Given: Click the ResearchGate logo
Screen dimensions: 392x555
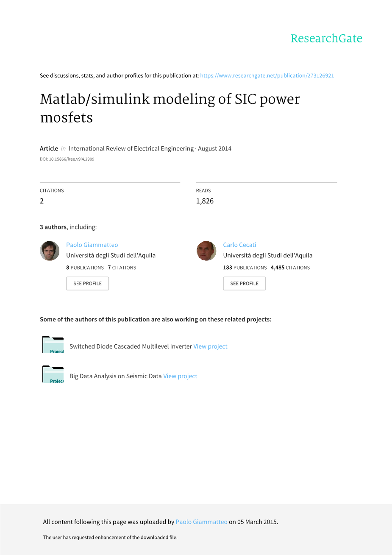Looking at the screenshot, I should tap(326, 39).
